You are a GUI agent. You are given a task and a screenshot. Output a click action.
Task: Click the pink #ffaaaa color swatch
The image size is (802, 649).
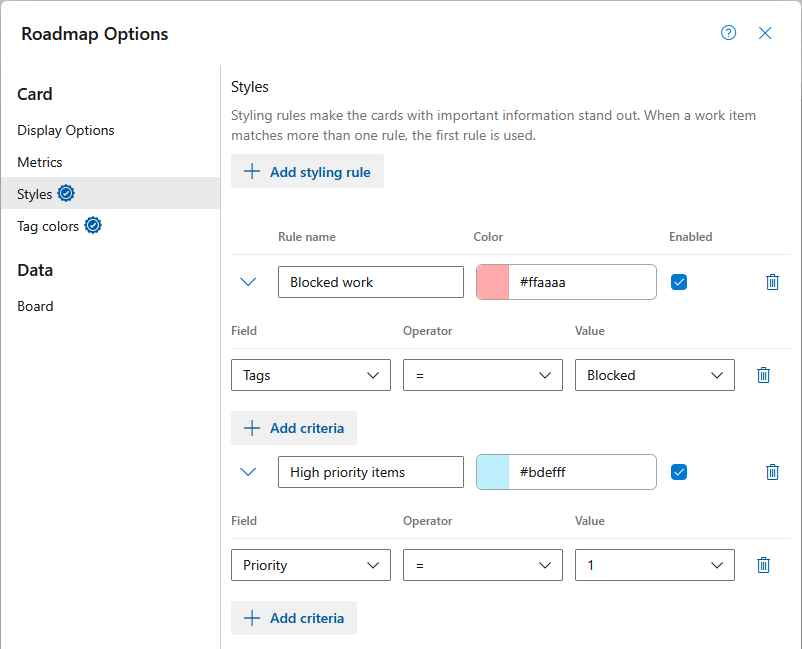pyautogui.click(x=493, y=282)
